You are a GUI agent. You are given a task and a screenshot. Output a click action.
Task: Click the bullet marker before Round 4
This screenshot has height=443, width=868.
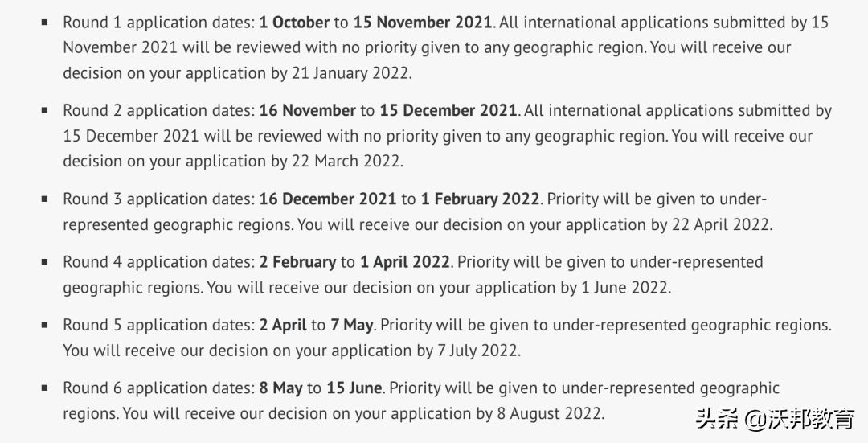(45, 261)
